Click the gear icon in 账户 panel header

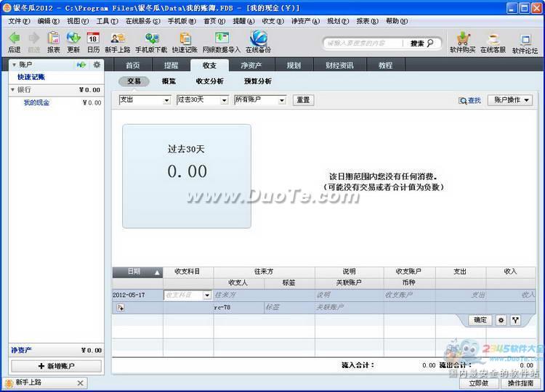coord(97,65)
